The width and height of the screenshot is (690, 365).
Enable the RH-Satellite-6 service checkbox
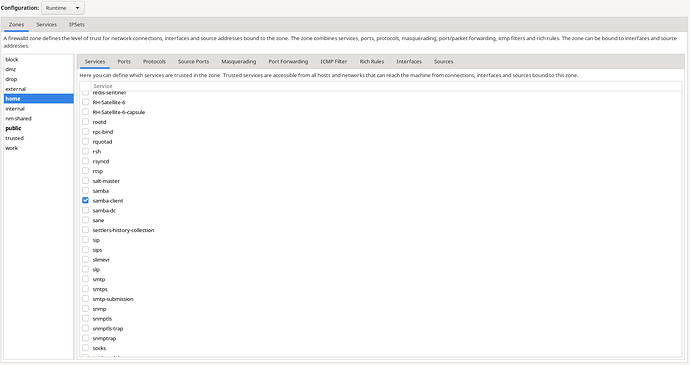tap(85, 102)
